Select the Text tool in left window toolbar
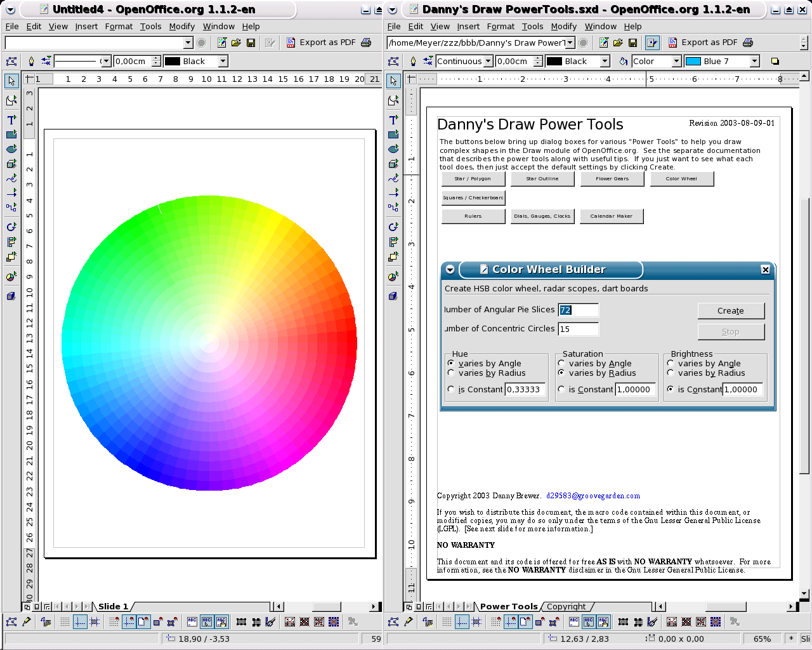This screenshot has width=812, height=650. tap(11, 119)
